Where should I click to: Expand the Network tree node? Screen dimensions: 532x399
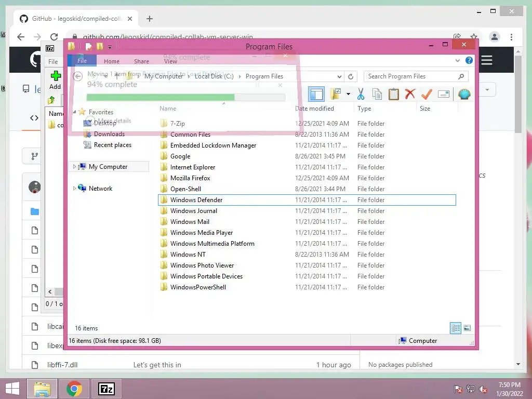click(74, 188)
